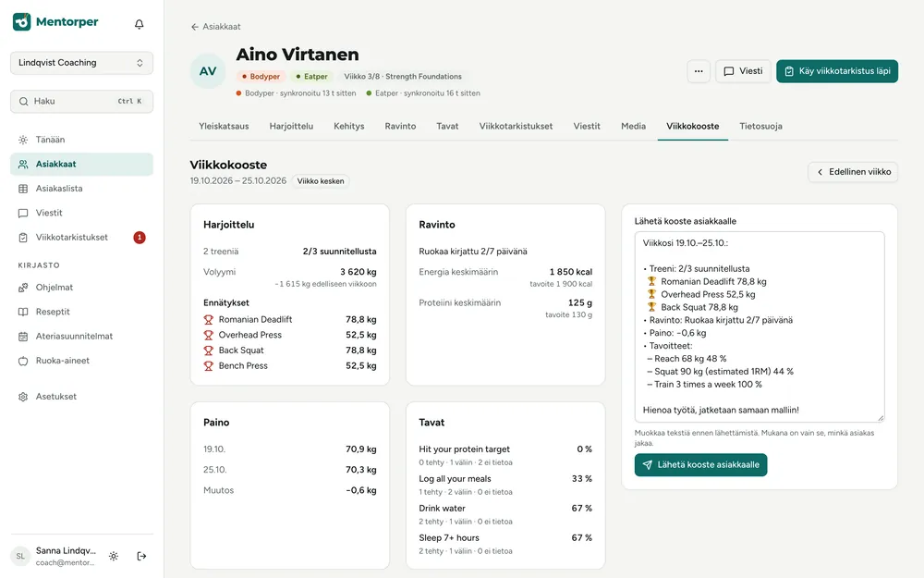Open Ateriasuunnitelmat library item

pyautogui.click(x=81, y=337)
